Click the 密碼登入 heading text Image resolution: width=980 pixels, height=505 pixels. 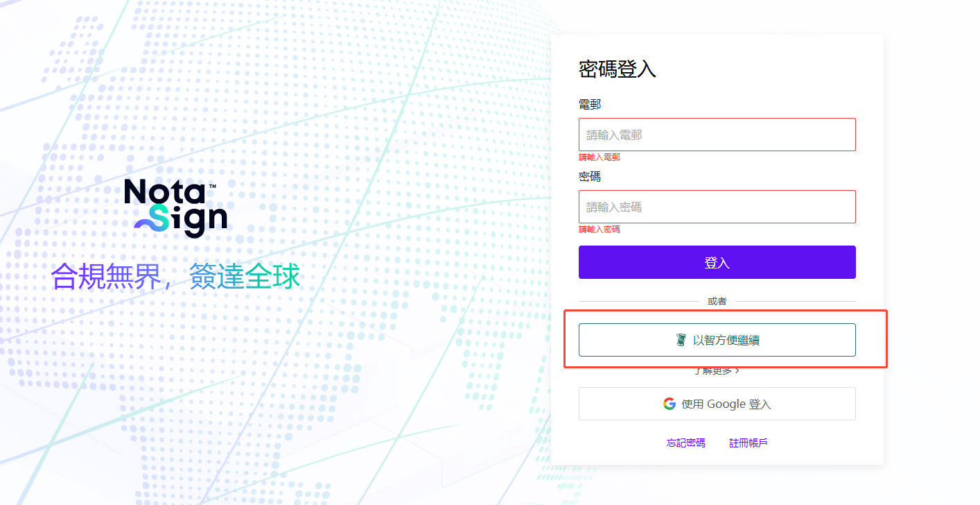617,69
